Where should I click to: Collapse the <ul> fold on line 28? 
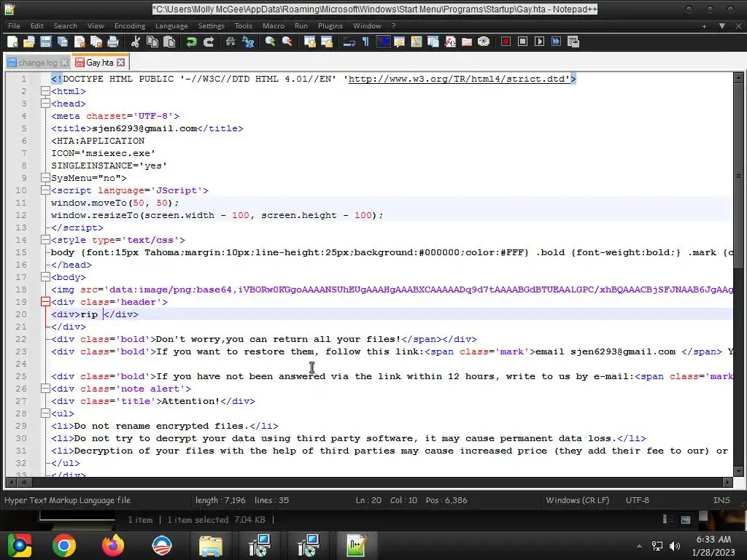coord(45,413)
